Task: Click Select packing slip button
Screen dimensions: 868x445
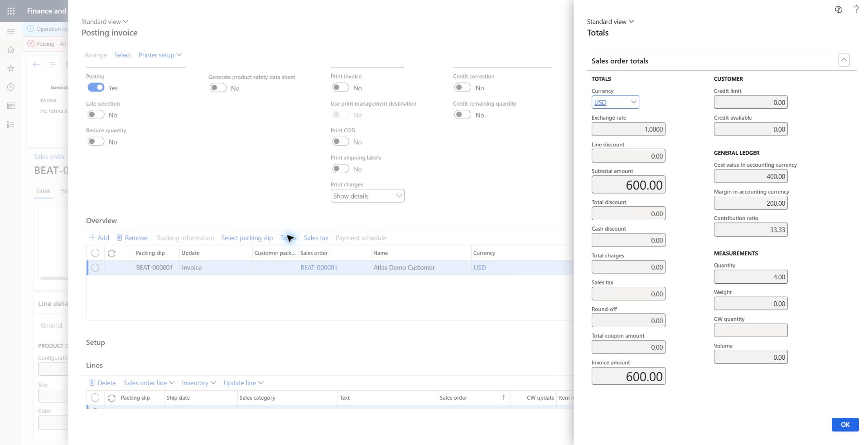Action: (x=247, y=237)
